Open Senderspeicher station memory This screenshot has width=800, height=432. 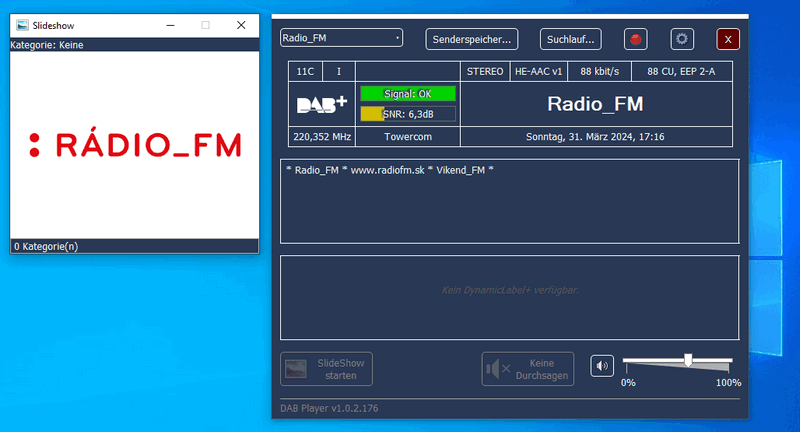[x=471, y=39]
